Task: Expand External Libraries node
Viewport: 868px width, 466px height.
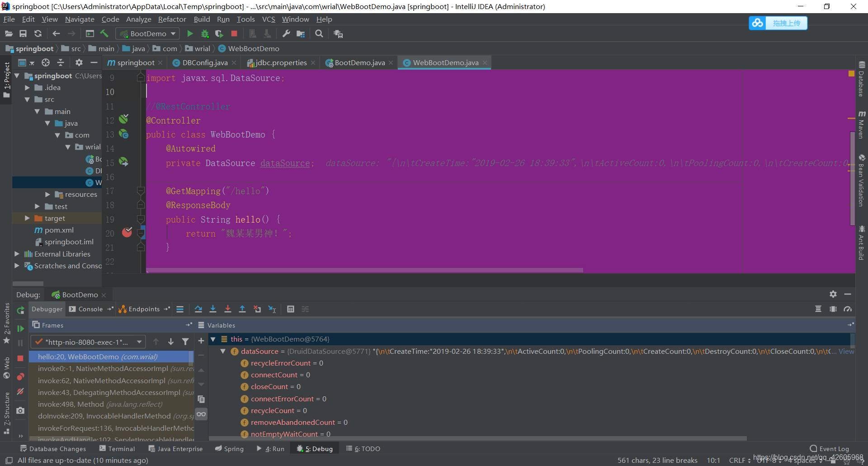Action: (x=17, y=254)
